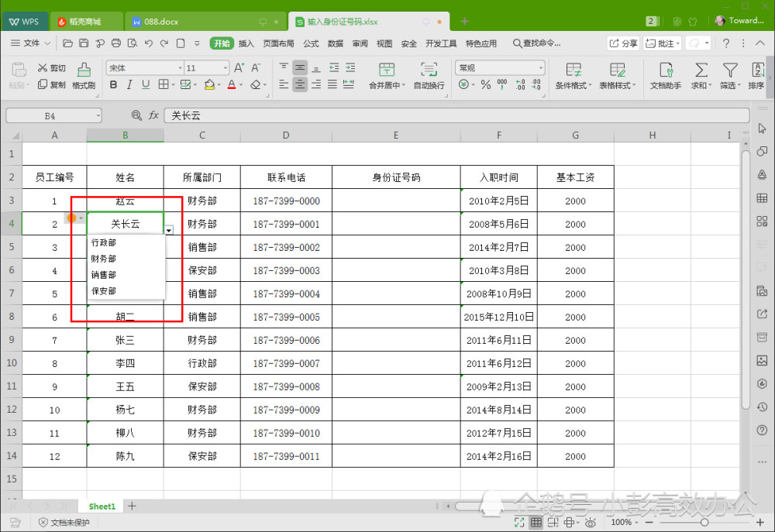Toggle align left for cell text
Image resolution: width=775 pixels, height=532 pixels.
click(284, 84)
